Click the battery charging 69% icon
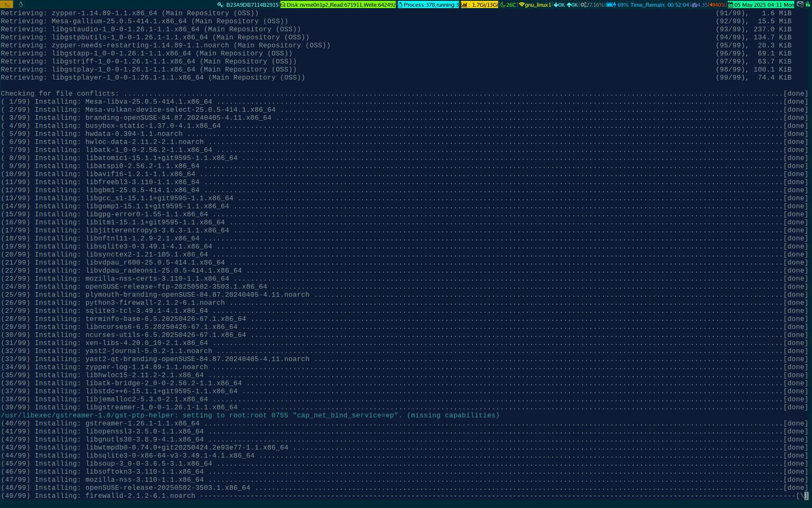This screenshot has height=508, width=812. point(611,5)
